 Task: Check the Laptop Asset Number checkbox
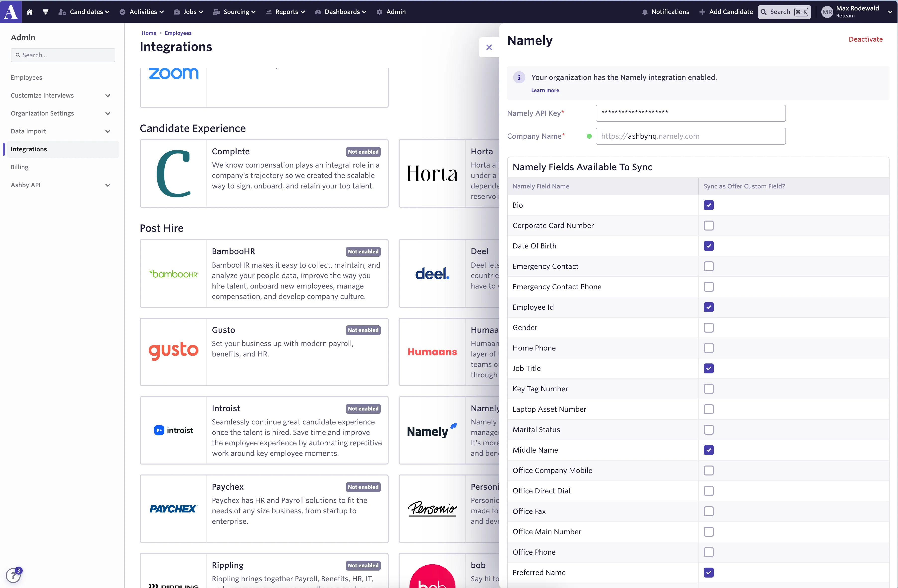[x=709, y=409]
